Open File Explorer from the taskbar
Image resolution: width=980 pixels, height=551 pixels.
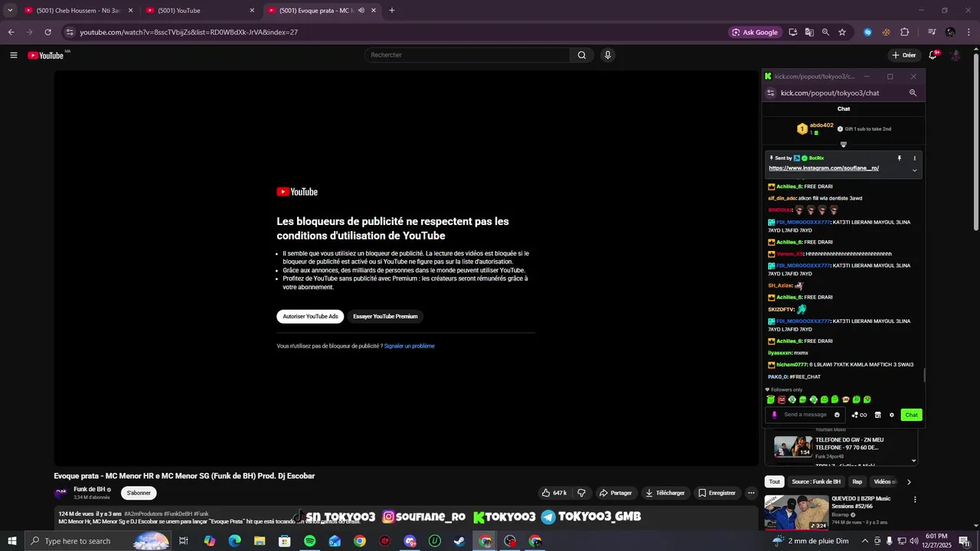coord(260,541)
